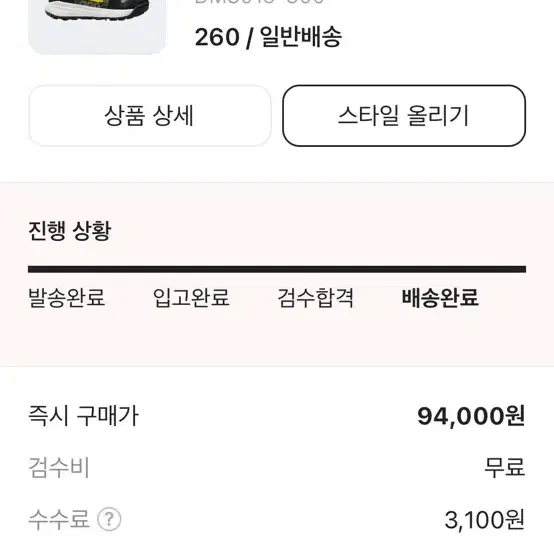Select the 발송완료 progress step

[66, 297]
